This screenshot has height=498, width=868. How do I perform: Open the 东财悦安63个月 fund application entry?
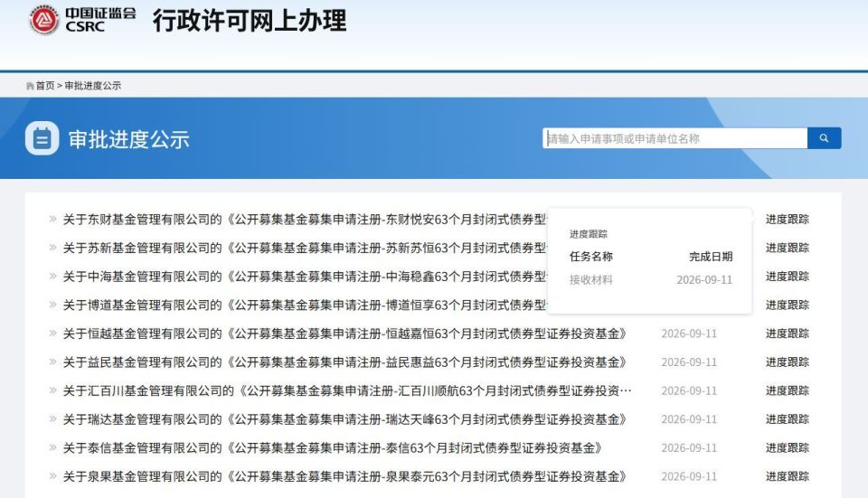305,220
